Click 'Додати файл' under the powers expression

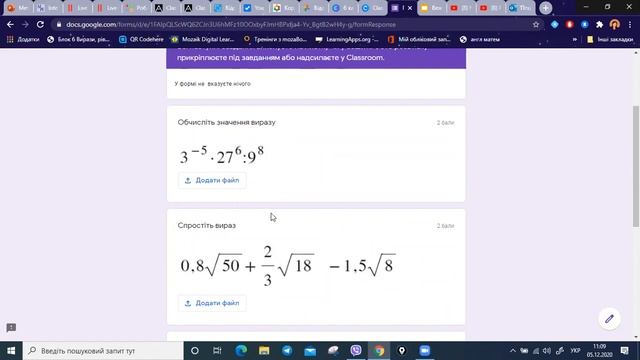tap(212, 180)
